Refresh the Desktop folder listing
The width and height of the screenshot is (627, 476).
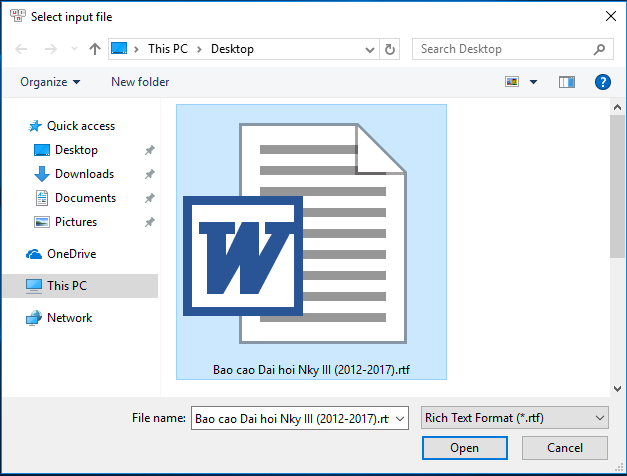[390, 49]
